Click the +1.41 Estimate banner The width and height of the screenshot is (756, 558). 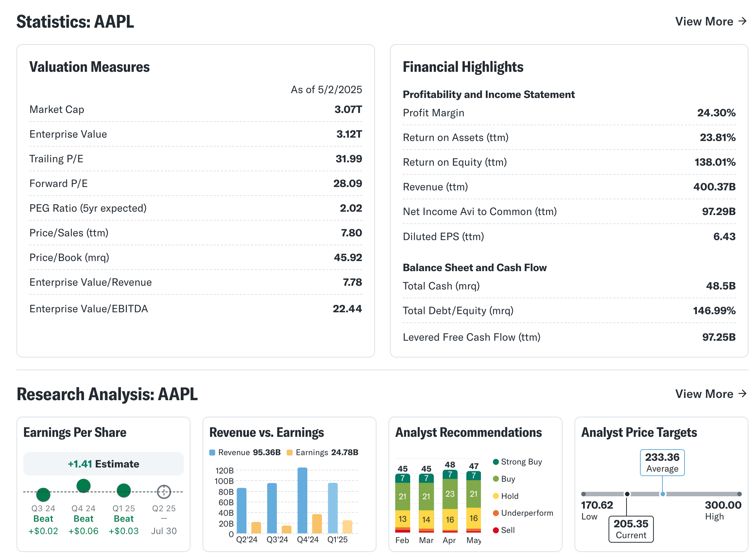pyautogui.click(x=103, y=464)
